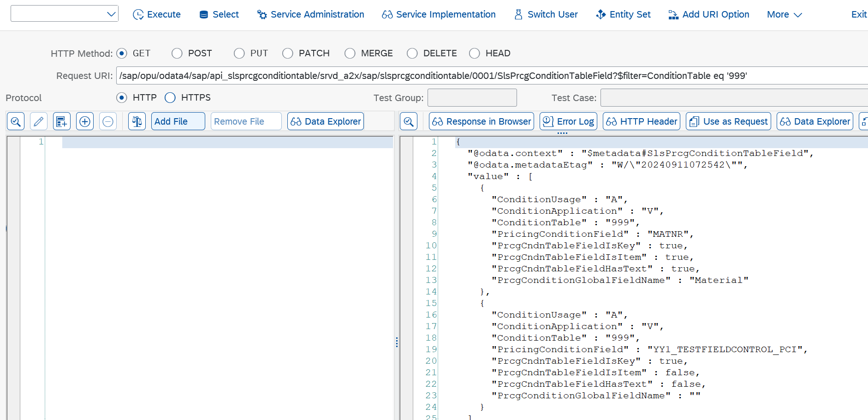Select the GET HTTP method

[x=122, y=54]
